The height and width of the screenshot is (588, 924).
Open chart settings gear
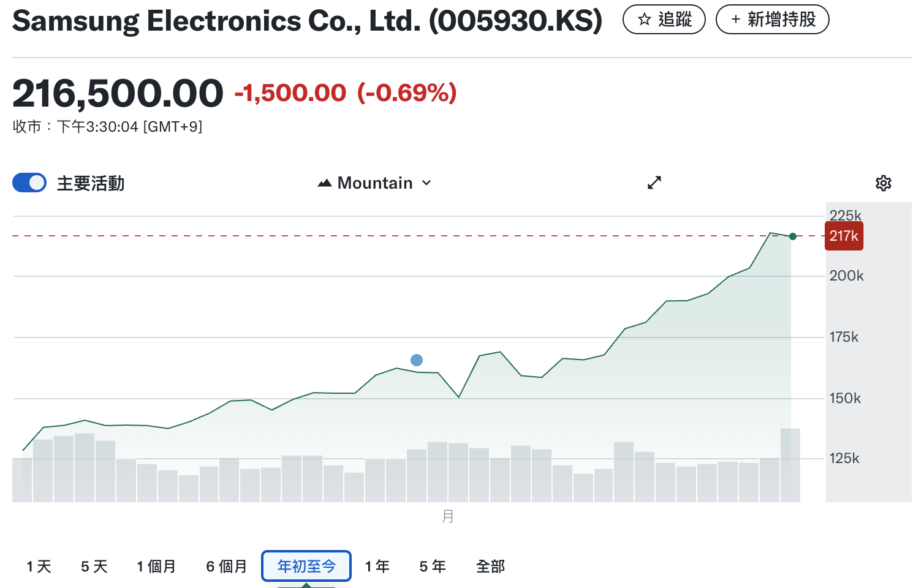click(883, 183)
